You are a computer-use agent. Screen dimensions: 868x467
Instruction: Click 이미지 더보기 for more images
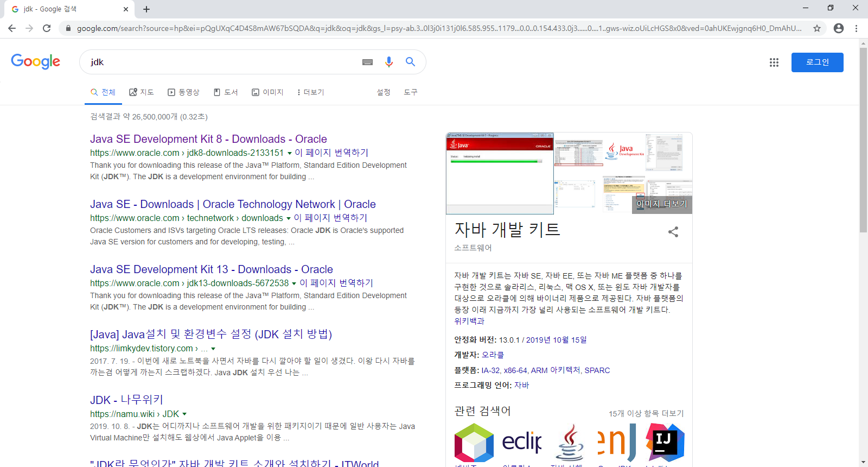tap(662, 204)
